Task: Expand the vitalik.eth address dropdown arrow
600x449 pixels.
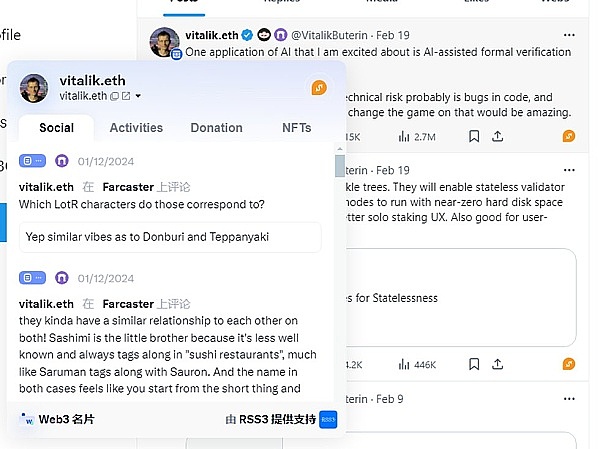Action: 138,96
